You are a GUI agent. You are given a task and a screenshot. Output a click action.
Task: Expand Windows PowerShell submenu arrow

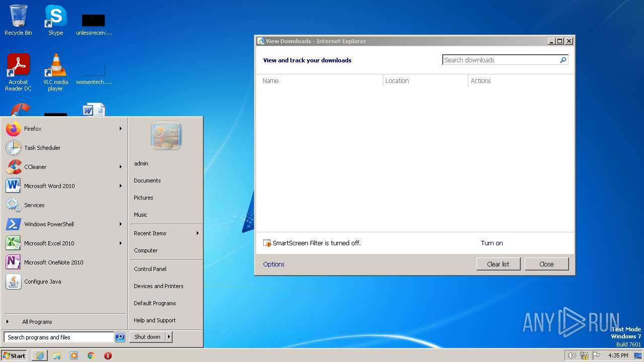(x=121, y=224)
